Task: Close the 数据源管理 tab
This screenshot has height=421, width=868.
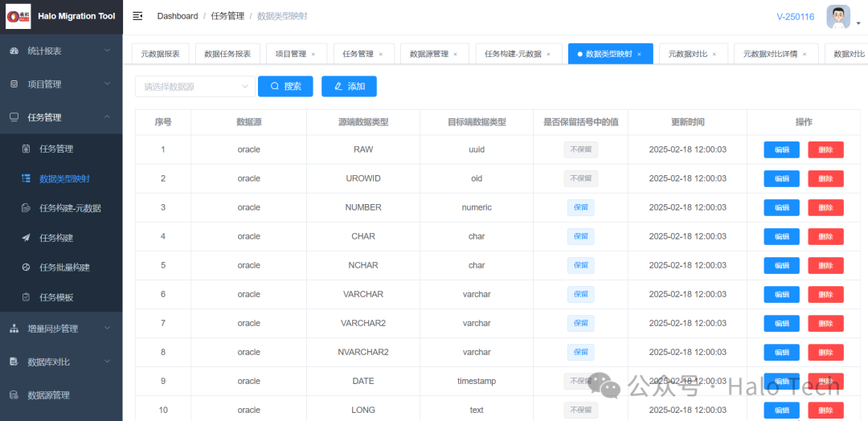Action: (456, 54)
